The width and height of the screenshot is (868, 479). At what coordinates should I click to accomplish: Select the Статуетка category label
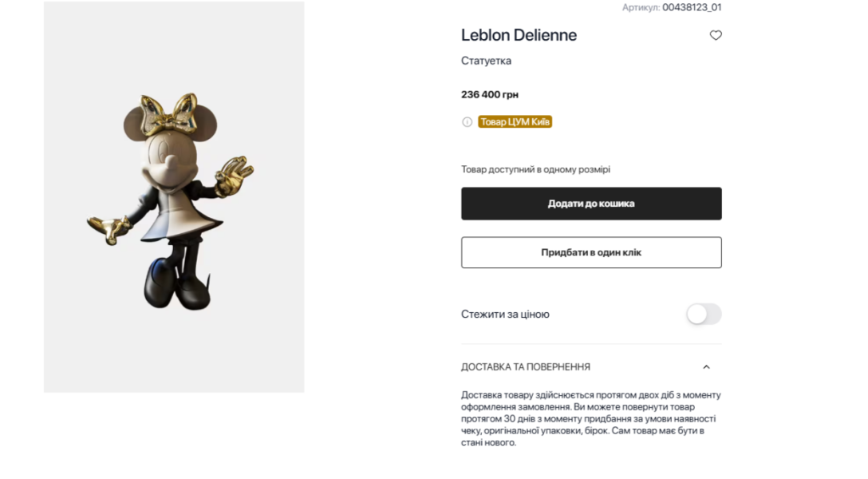click(x=486, y=61)
